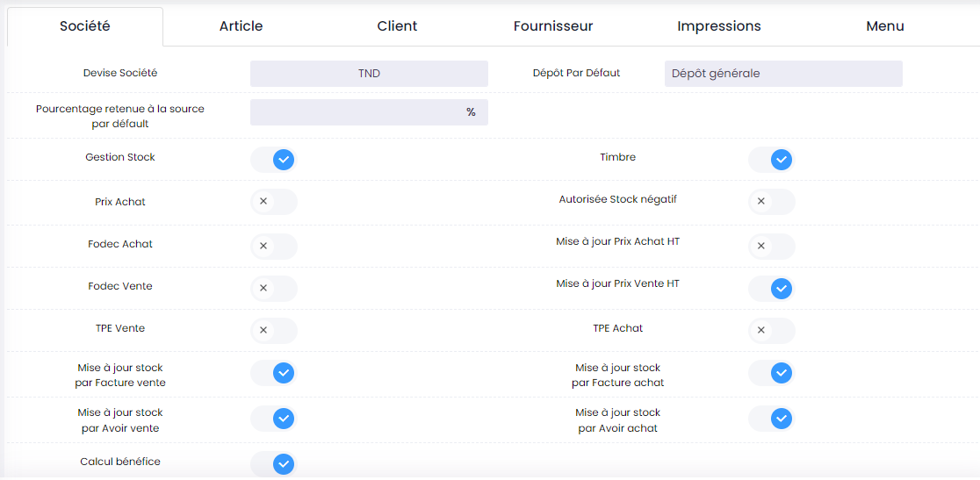Go to the Fournisseur tab

pyautogui.click(x=553, y=26)
